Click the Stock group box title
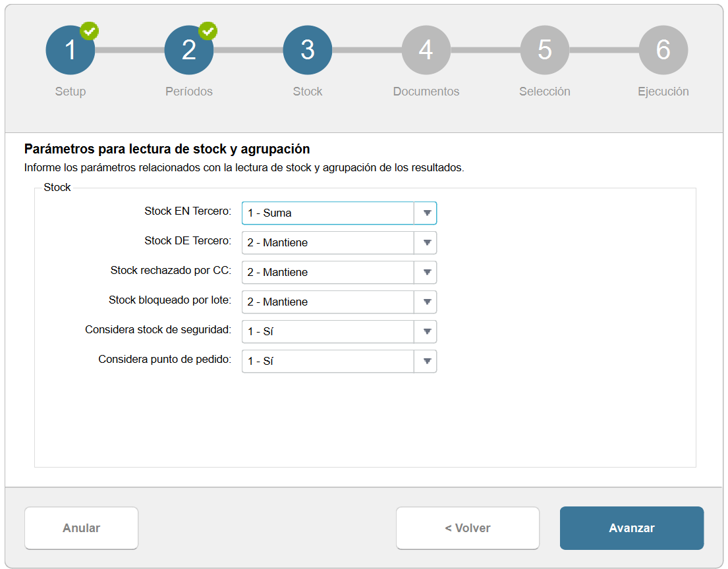This screenshot has width=728, height=569. pyautogui.click(x=57, y=188)
